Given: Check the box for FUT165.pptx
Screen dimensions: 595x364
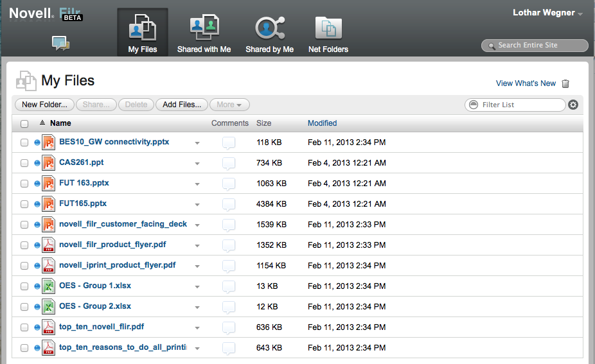Looking at the screenshot, I should [24, 204].
